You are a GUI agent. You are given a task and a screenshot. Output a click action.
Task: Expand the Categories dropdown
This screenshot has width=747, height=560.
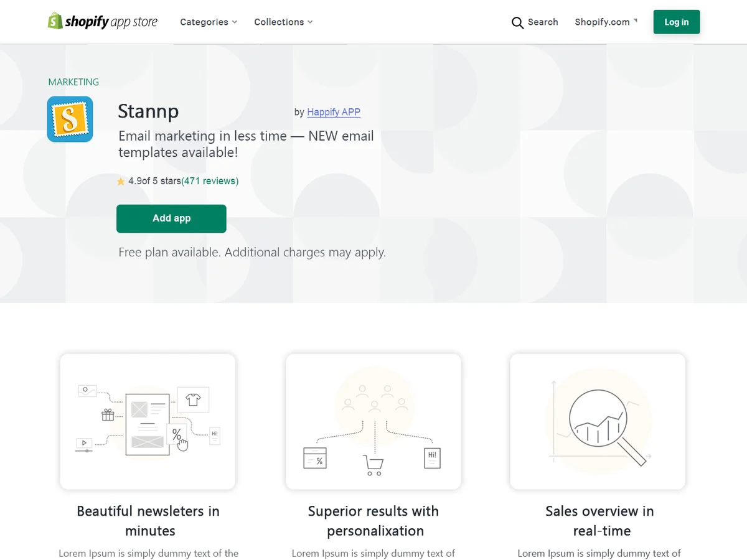209,22
